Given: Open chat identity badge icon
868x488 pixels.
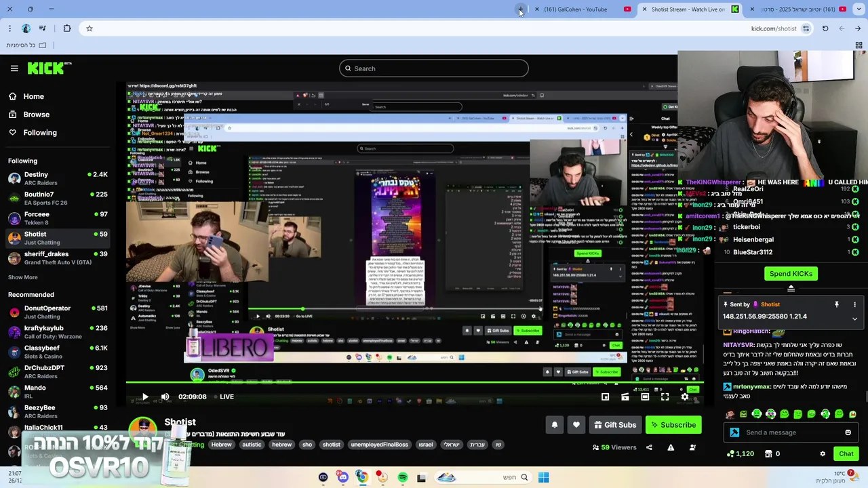Looking at the screenshot, I should [x=734, y=432].
